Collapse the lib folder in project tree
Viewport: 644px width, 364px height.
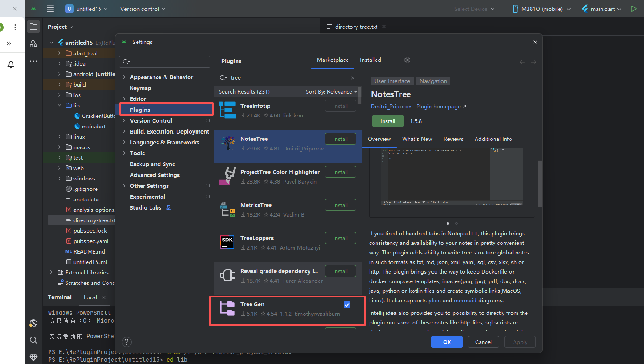(x=60, y=105)
